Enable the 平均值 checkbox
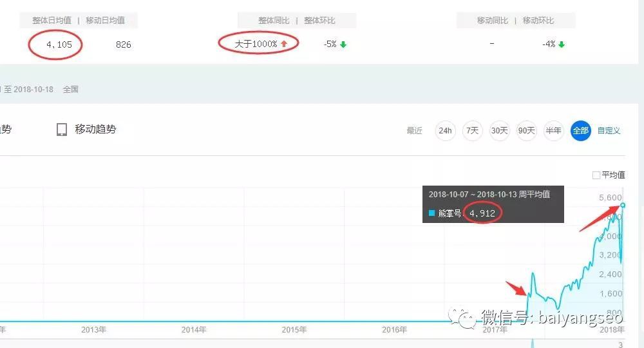Image resolution: width=644 pixels, height=348 pixels. point(596,175)
